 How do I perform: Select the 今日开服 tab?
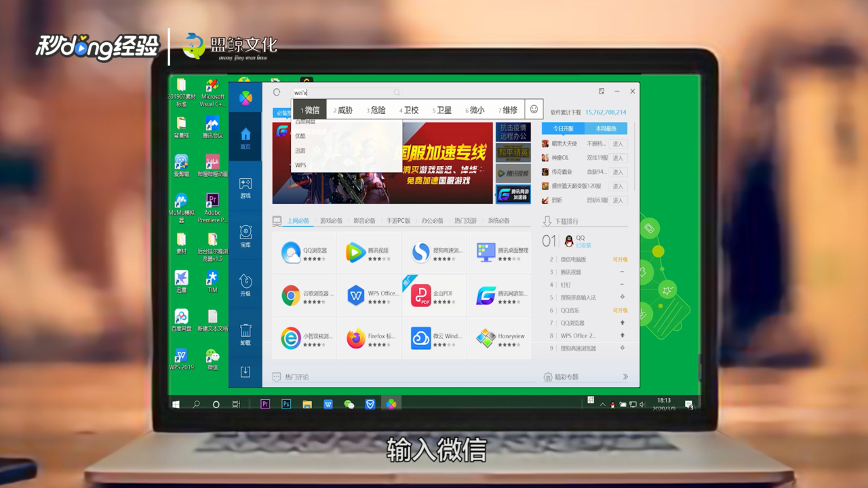click(563, 129)
